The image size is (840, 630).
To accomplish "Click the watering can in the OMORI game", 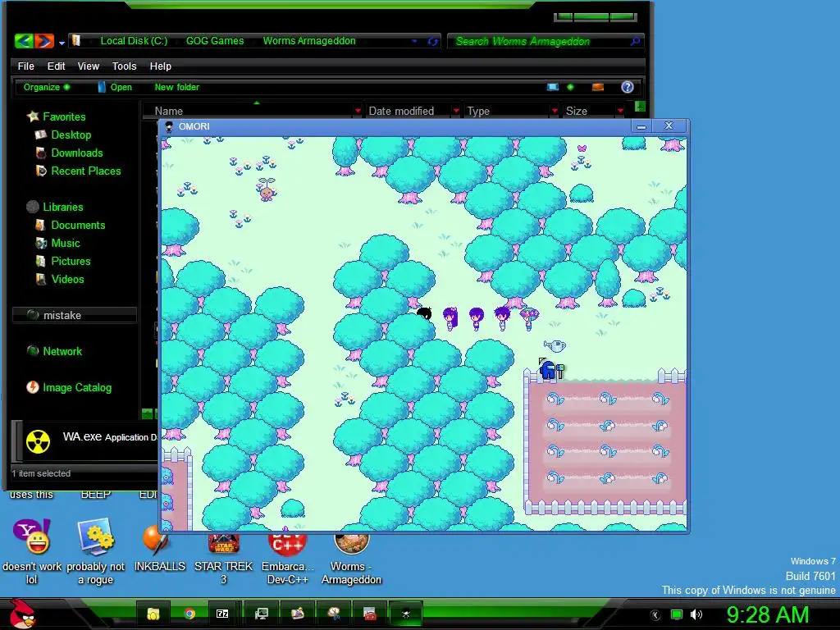I will click(555, 345).
